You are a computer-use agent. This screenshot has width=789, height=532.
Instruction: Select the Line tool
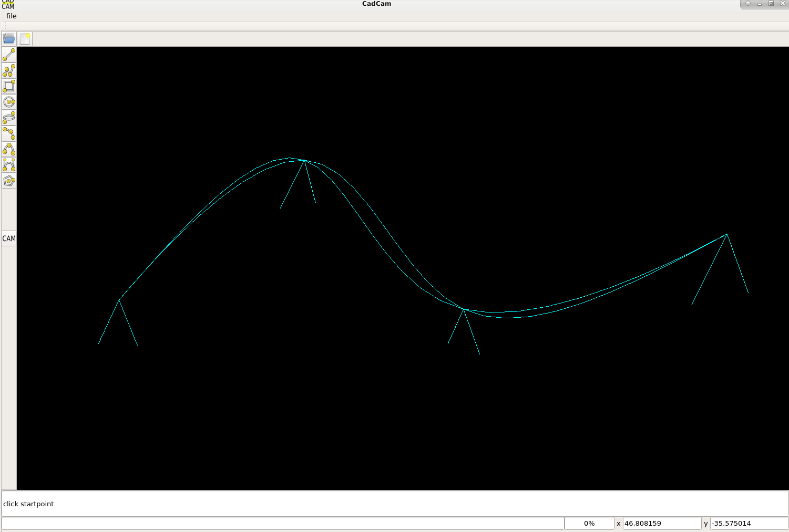coord(9,55)
